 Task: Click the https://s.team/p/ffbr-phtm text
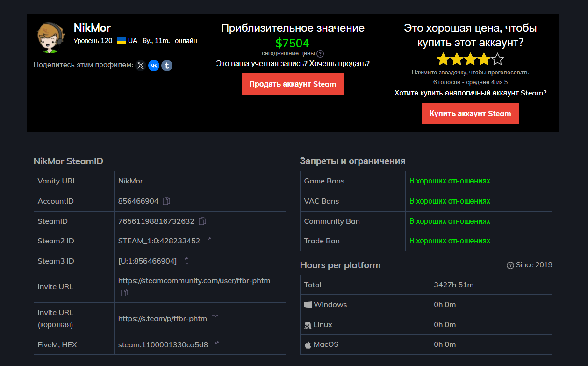point(163,318)
